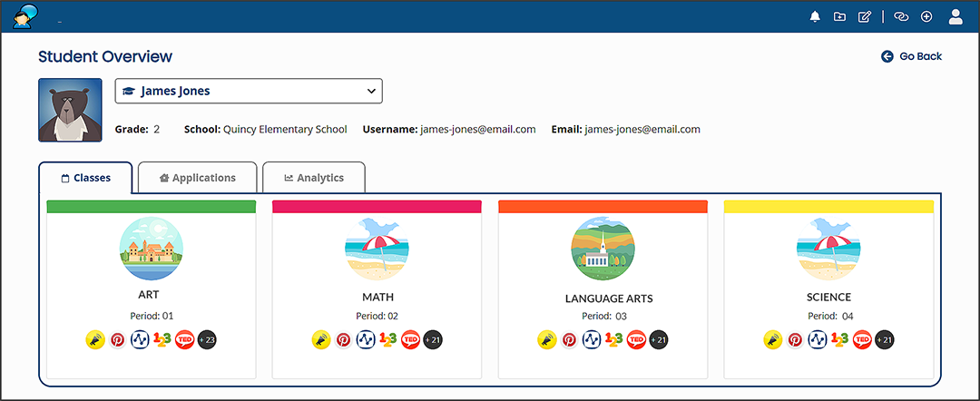Click the bear student avatar picture
980x401 pixels.
click(70, 110)
